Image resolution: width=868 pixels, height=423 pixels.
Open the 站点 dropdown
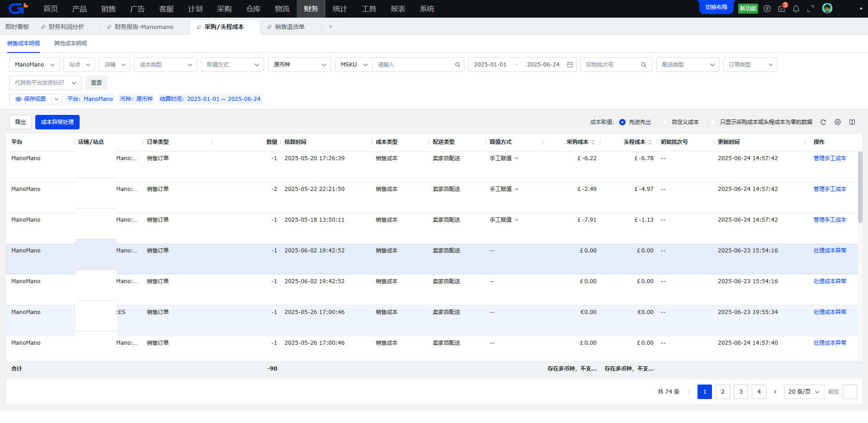click(x=79, y=65)
